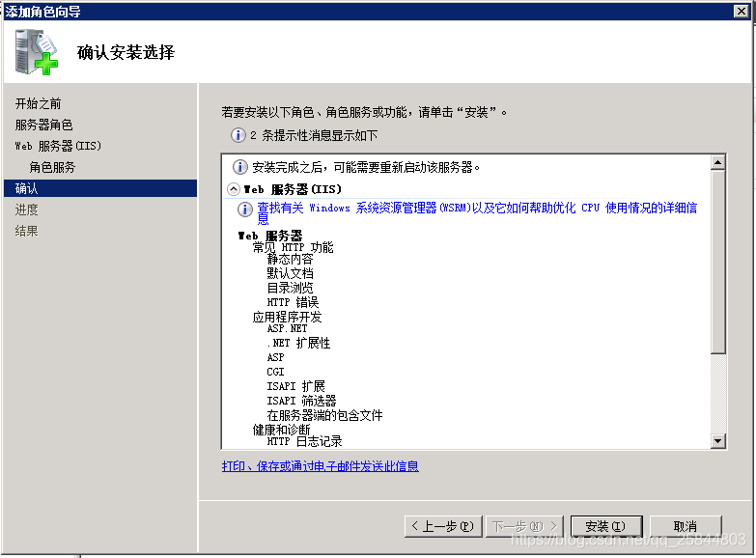Click ASP.NET entry

[x=288, y=328]
